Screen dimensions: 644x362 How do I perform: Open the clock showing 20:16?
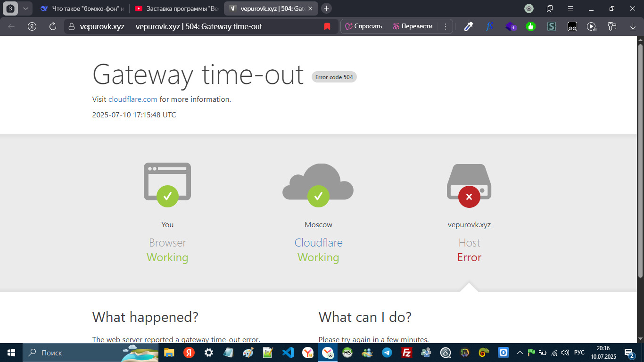click(603, 353)
